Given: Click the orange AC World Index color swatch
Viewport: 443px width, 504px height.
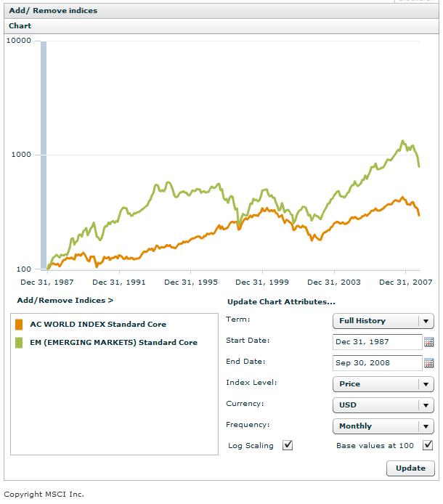Looking at the screenshot, I should pos(19,325).
